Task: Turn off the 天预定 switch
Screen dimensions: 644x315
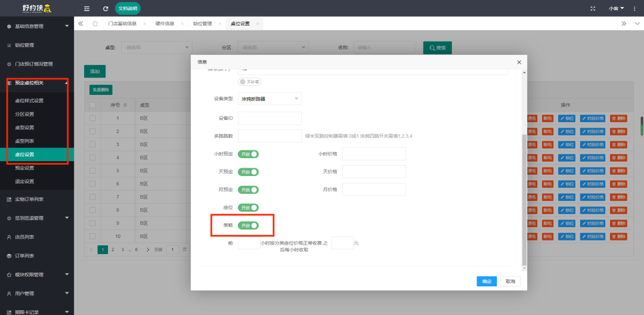Action: click(248, 172)
